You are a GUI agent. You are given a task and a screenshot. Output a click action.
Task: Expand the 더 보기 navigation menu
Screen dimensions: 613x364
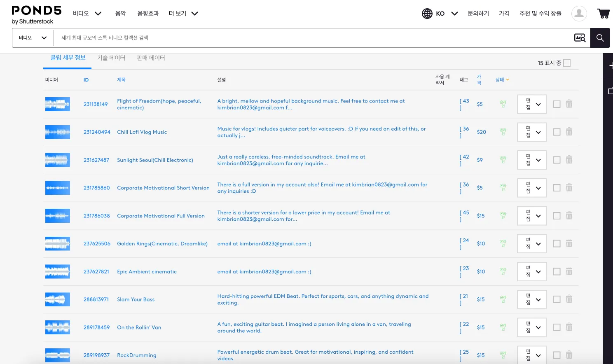point(183,14)
